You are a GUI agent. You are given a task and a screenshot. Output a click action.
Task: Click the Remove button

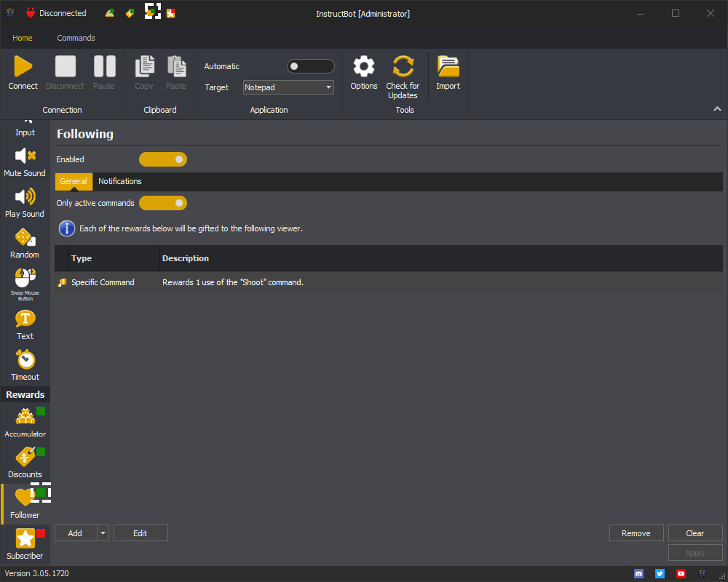(x=636, y=533)
